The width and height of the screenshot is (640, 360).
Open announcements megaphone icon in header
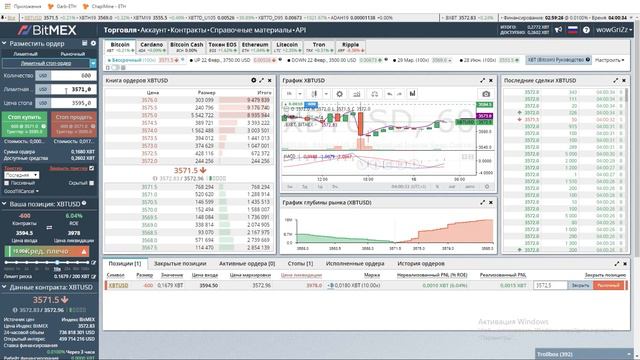pyautogui.click(x=558, y=30)
